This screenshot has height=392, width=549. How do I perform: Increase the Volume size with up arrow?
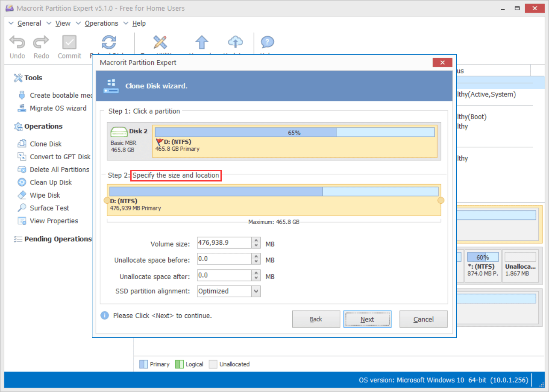pyautogui.click(x=256, y=240)
